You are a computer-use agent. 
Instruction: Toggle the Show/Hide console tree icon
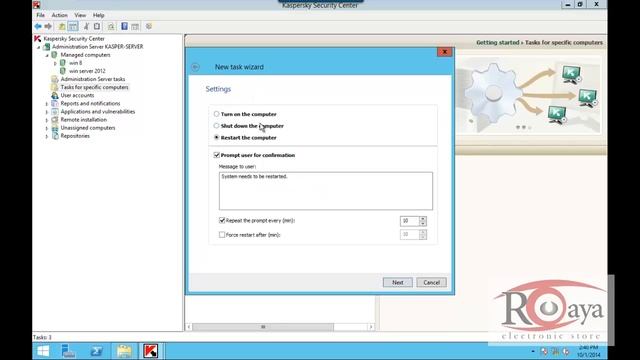point(73,27)
